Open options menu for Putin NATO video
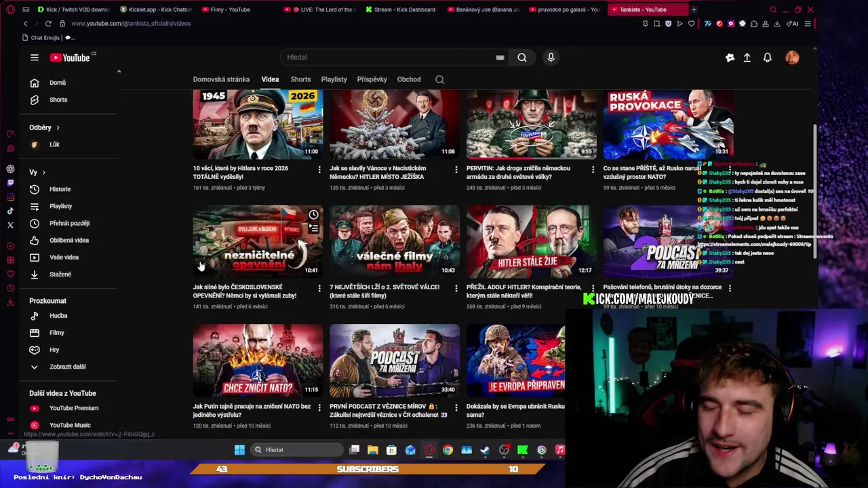This screenshot has height=488, width=868. 319,407
